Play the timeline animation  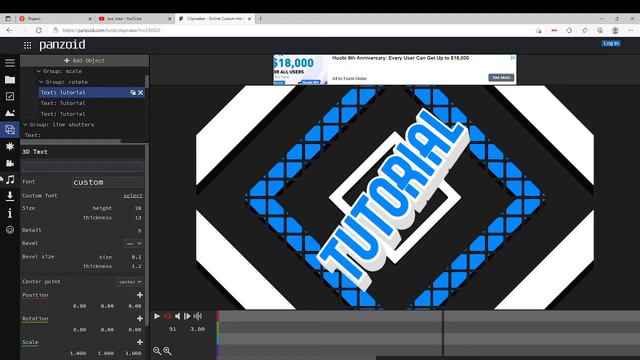(157, 316)
